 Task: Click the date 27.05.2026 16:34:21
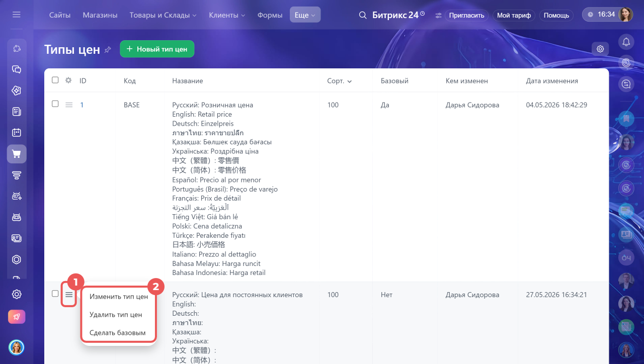(x=556, y=295)
